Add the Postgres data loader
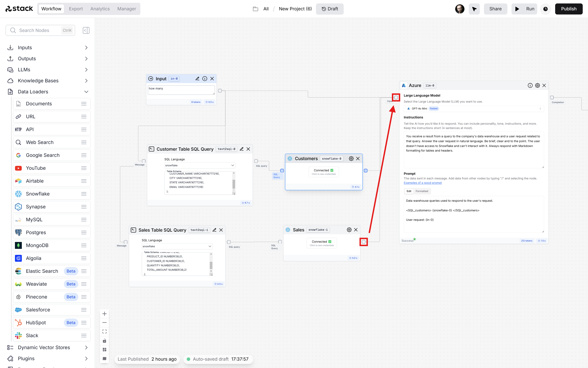This screenshot has height=368, width=588. pos(52,233)
